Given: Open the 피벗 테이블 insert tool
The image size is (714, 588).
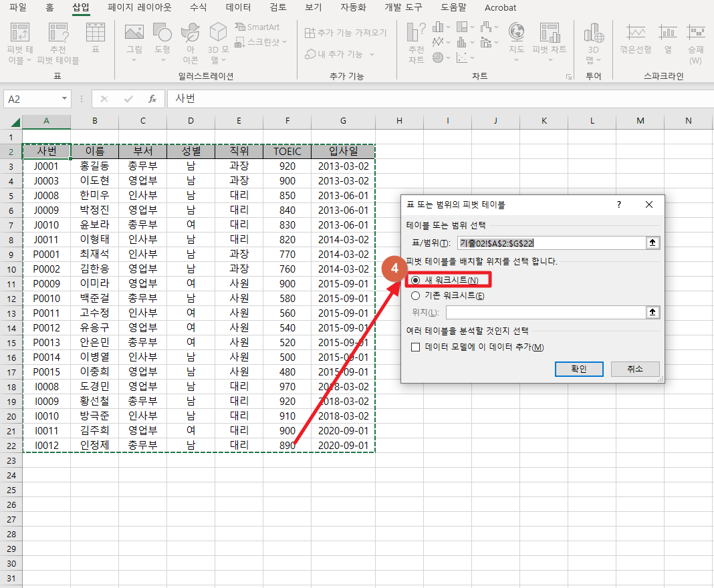Looking at the screenshot, I should point(20,43).
